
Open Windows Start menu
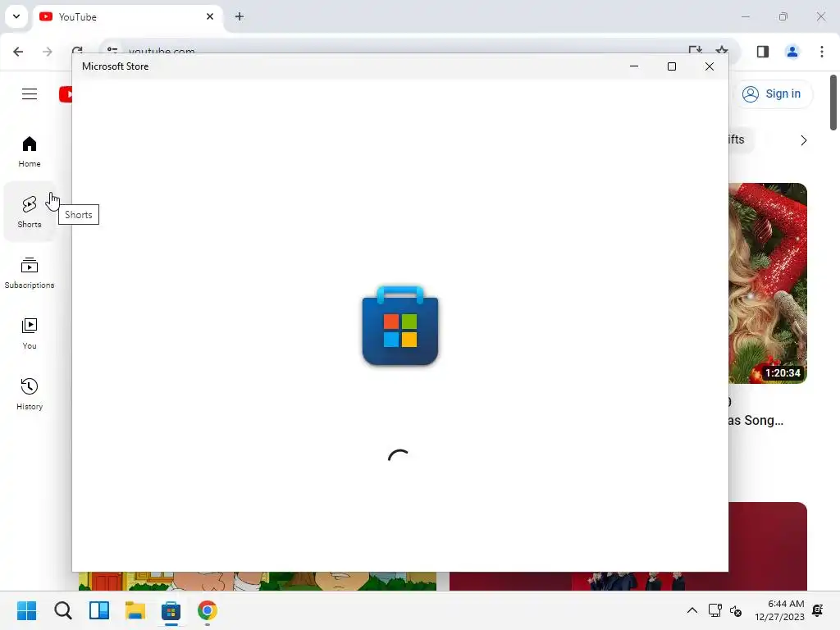pyautogui.click(x=27, y=610)
